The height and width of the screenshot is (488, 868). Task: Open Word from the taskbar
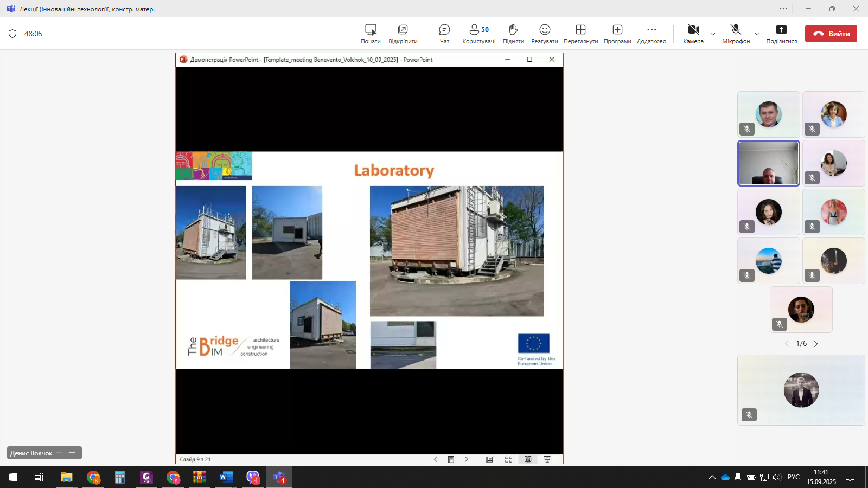coord(226,477)
